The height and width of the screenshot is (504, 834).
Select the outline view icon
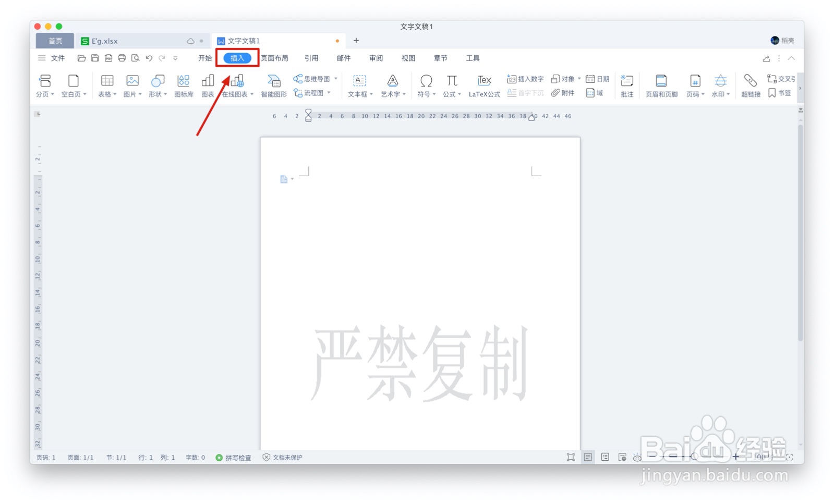click(x=605, y=457)
